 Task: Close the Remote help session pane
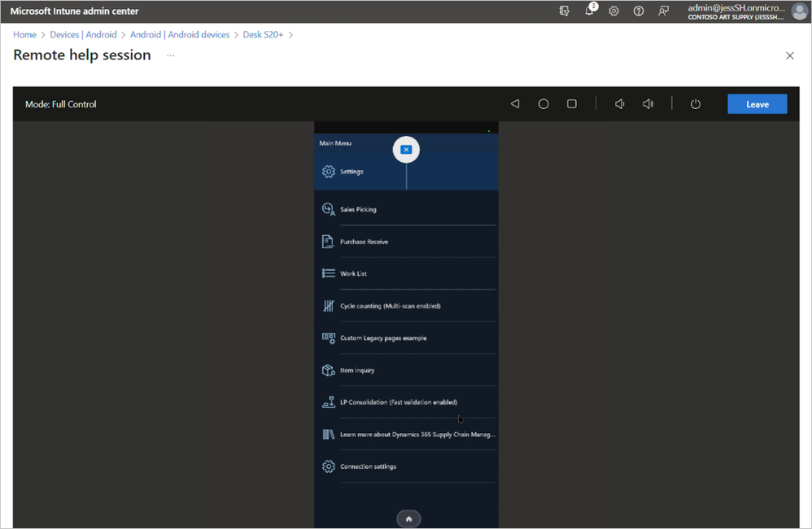[790, 55]
